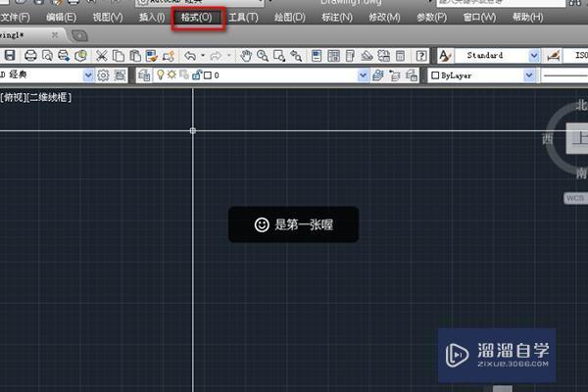Open Layer Properties Manager icon
The height and width of the screenshot is (392, 588).
coord(144,75)
